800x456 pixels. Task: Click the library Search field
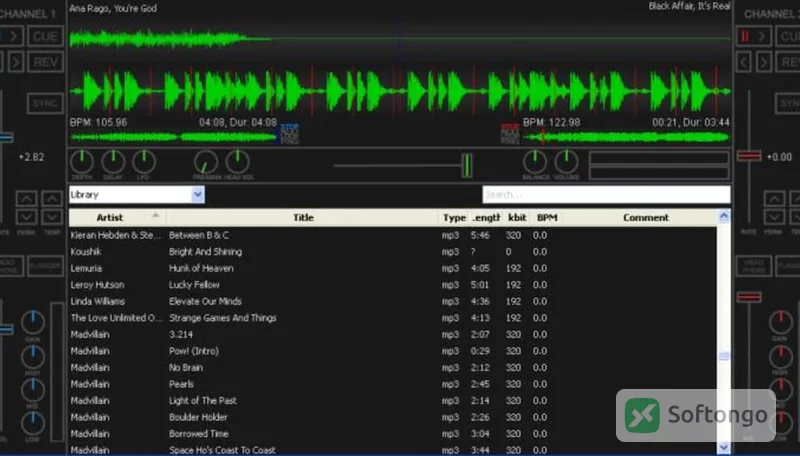(x=606, y=194)
